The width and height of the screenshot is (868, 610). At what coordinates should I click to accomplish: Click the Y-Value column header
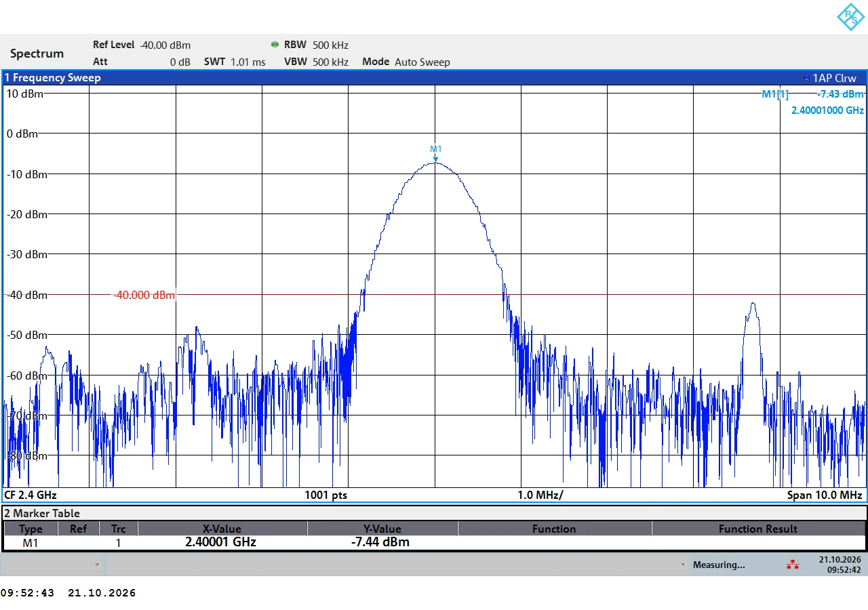click(382, 529)
